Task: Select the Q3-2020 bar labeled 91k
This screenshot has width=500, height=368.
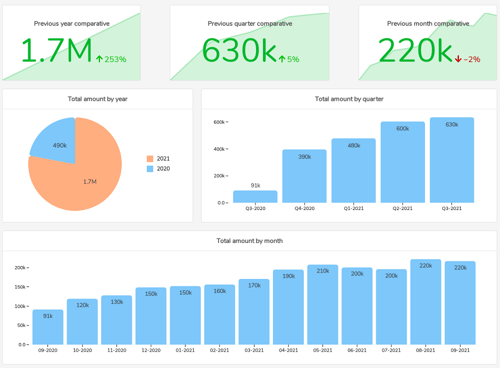Action: tap(255, 197)
